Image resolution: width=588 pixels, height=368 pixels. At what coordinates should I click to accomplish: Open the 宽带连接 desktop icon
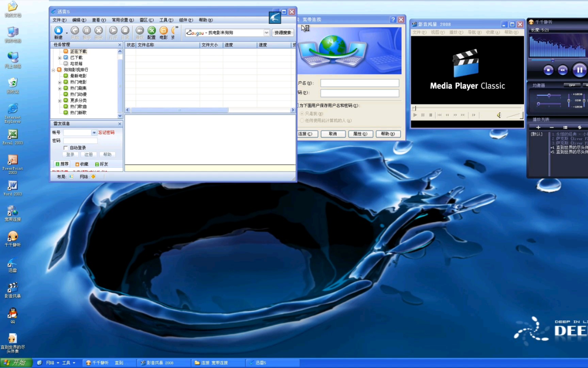[13, 213]
